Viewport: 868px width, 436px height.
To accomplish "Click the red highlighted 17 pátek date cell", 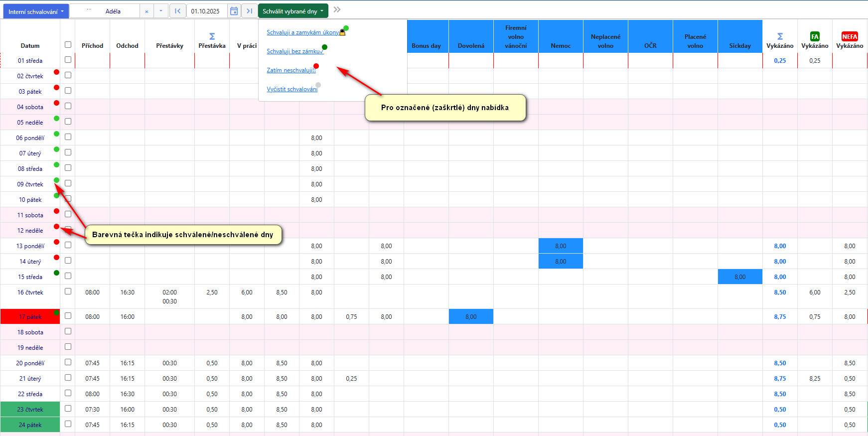I will (x=30, y=317).
